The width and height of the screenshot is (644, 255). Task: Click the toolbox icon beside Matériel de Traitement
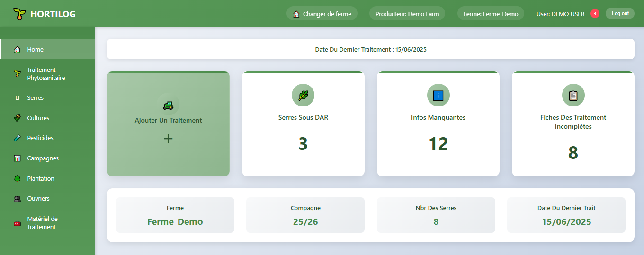point(18,223)
